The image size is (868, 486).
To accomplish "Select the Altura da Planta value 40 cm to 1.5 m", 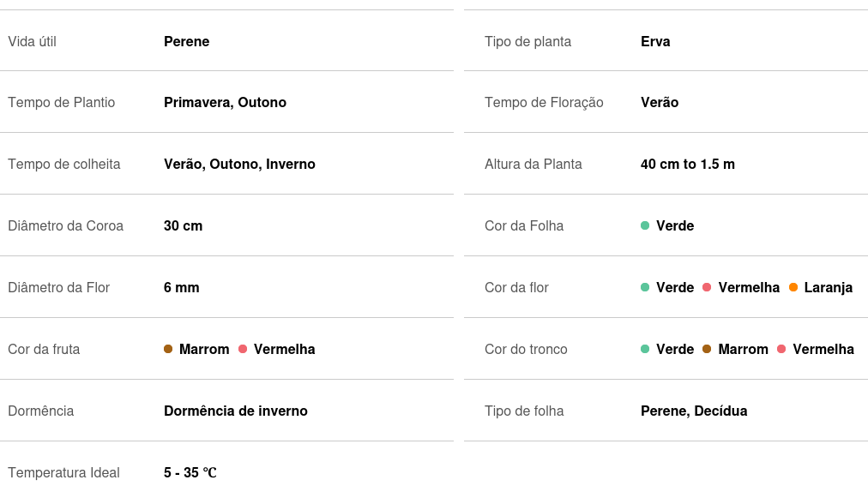I will [687, 164].
